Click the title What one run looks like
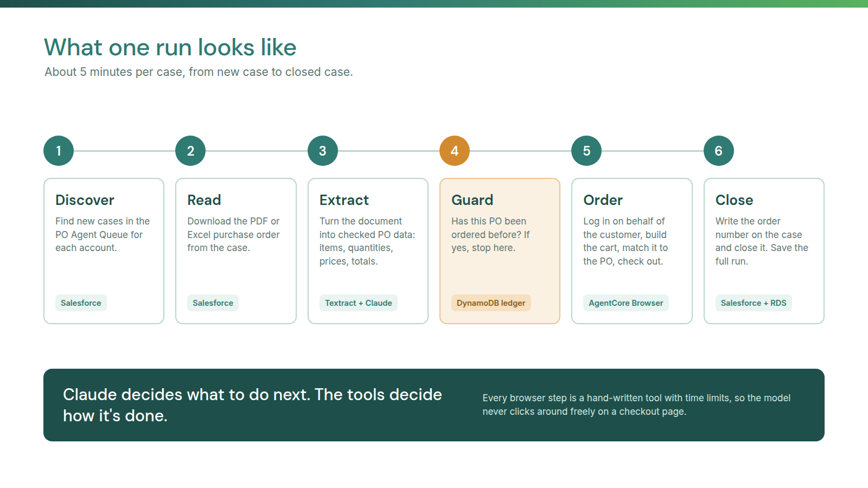 click(170, 48)
